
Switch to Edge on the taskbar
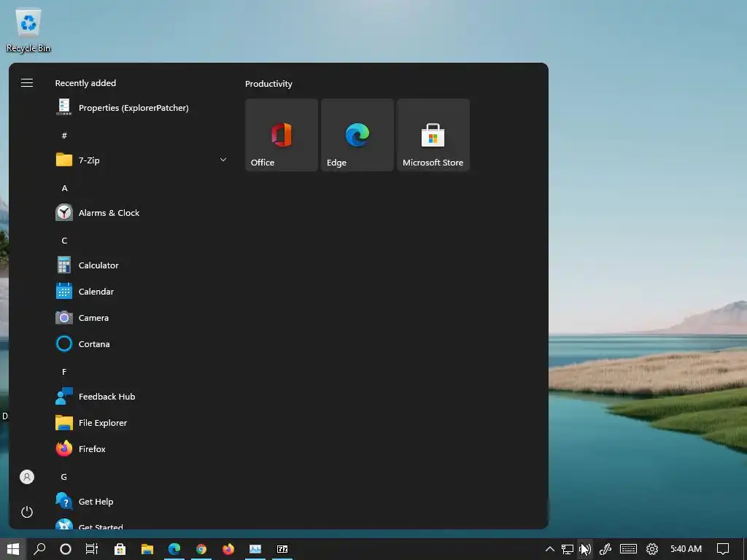click(x=174, y=549)
